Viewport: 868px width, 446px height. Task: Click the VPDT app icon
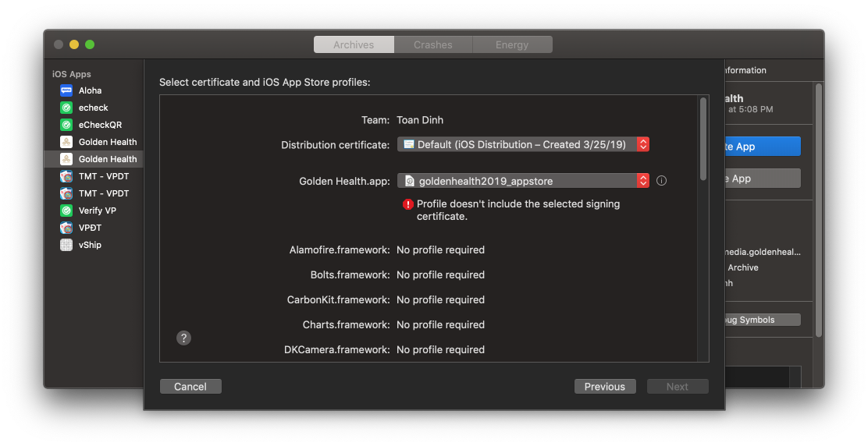click(x=66, y=228)
